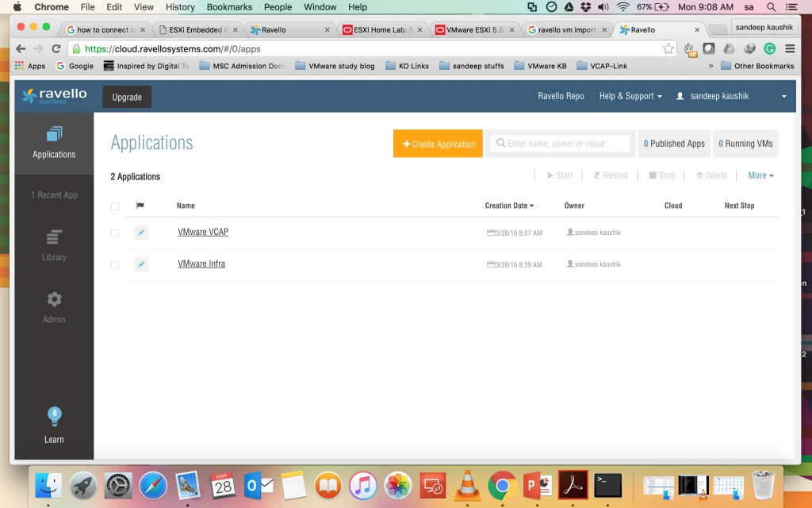
Task: Open the VMware VCAP application link
Action: 203,232
